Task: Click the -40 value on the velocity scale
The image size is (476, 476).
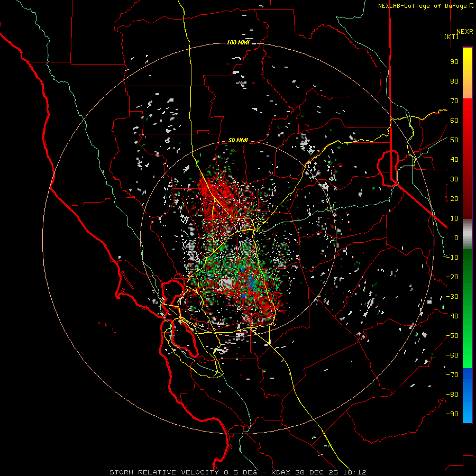Action: point(452,316)
